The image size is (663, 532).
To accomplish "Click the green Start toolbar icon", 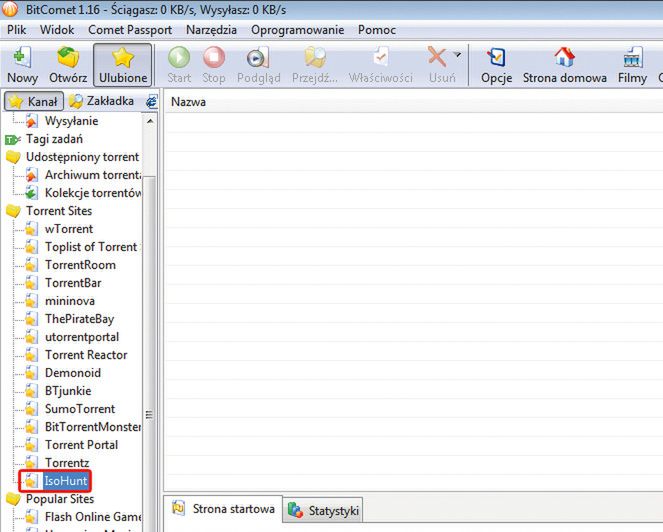I will (179, 58).
